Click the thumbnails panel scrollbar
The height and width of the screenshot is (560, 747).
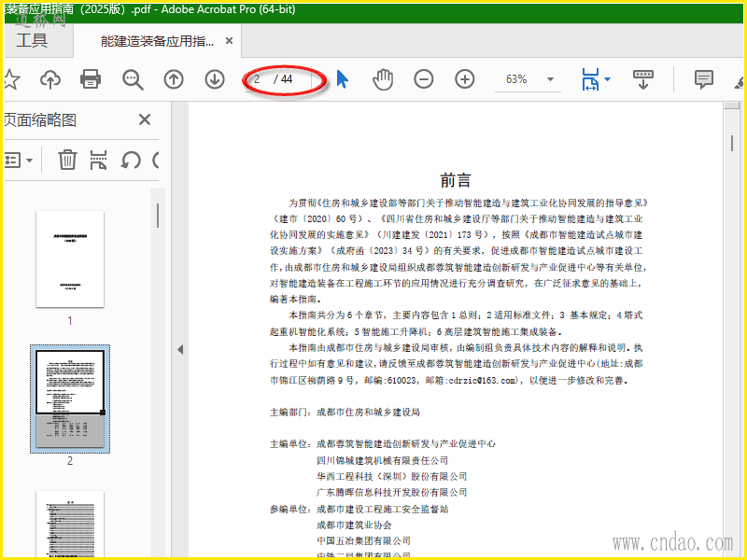coord(158,216)
